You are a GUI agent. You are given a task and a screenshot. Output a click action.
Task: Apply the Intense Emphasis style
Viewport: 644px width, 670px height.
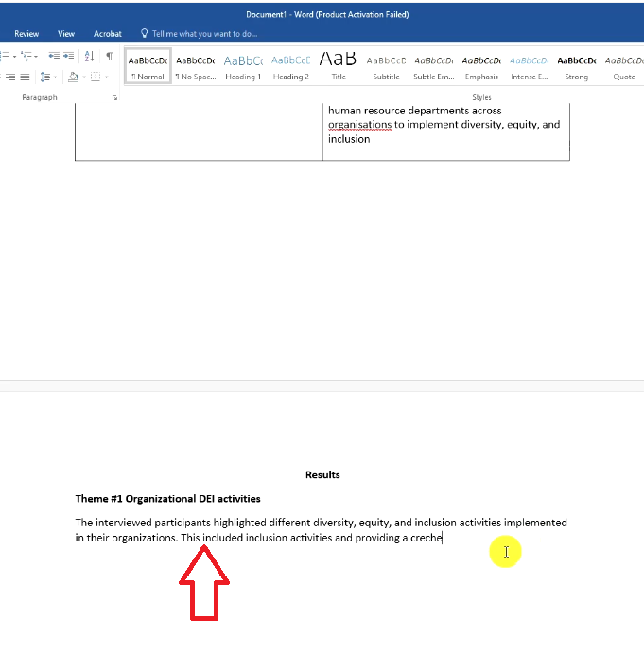tap(529, 66)
